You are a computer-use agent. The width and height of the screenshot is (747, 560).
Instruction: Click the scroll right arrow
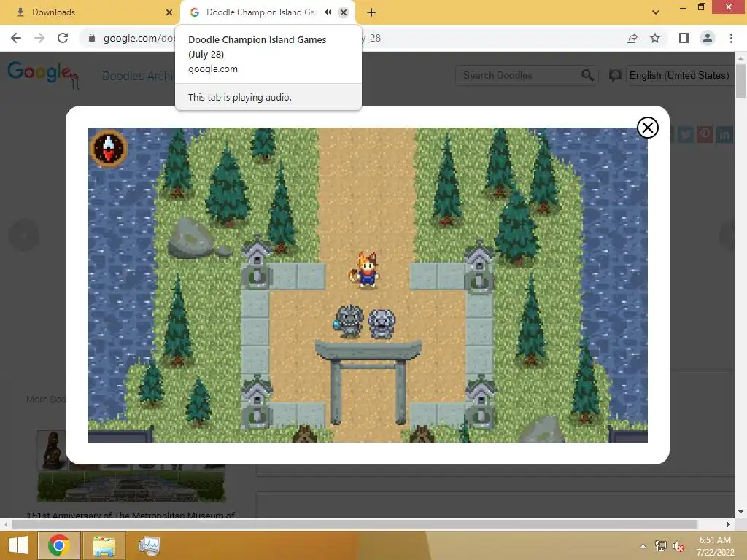click(729, 524)
